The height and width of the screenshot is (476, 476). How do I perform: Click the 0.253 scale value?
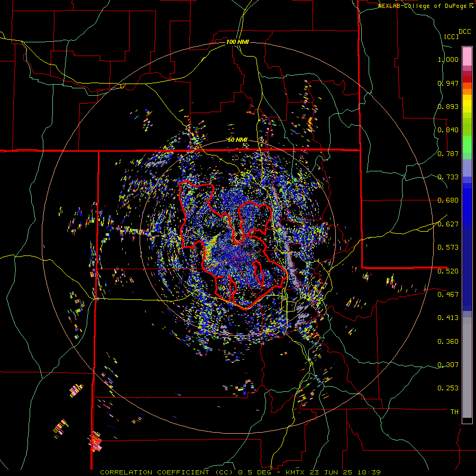(x=448, y=388)
